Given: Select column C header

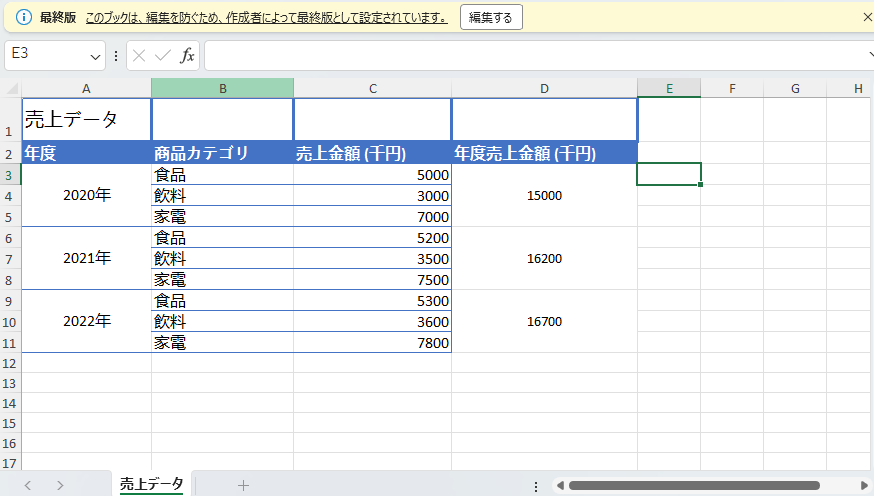Looking at the screenshot, I should (x=372, y=88).
